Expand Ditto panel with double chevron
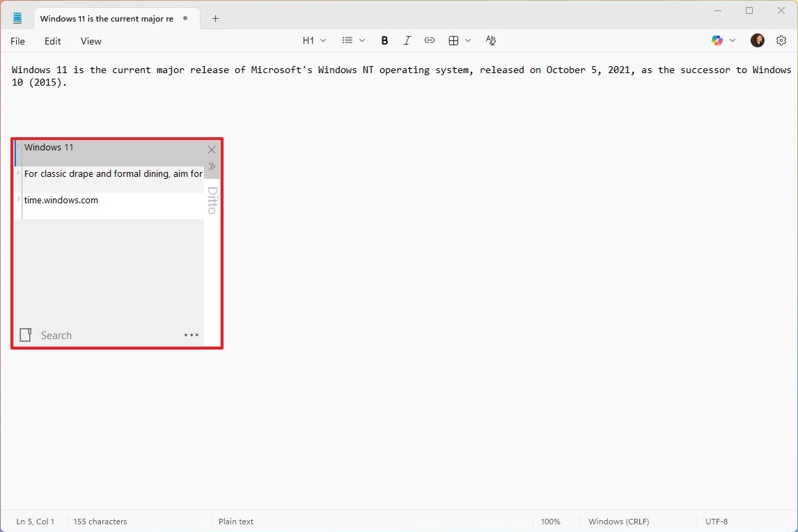 pyautogui.click(x=212, y=166)
